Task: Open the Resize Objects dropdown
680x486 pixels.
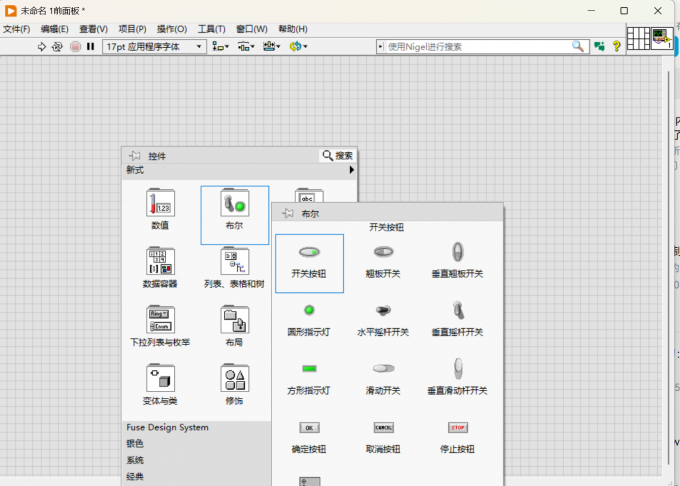Action: pos(271,46)
